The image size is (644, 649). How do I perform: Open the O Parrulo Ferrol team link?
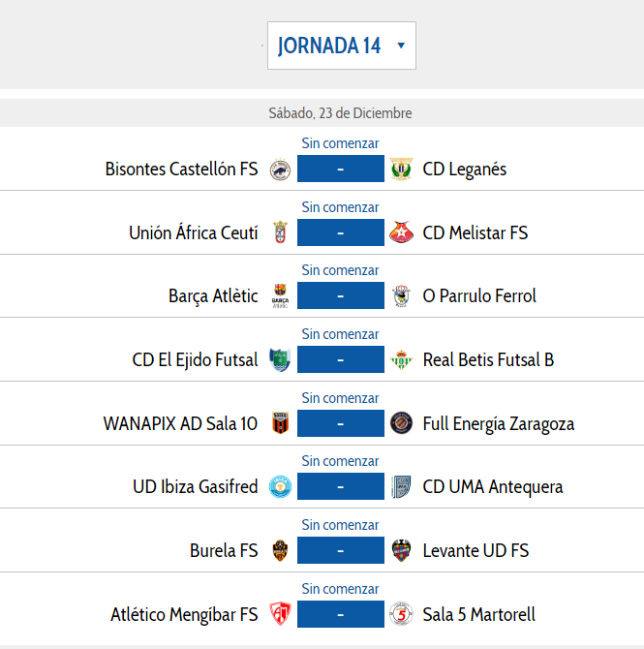(x=479, y=296)
